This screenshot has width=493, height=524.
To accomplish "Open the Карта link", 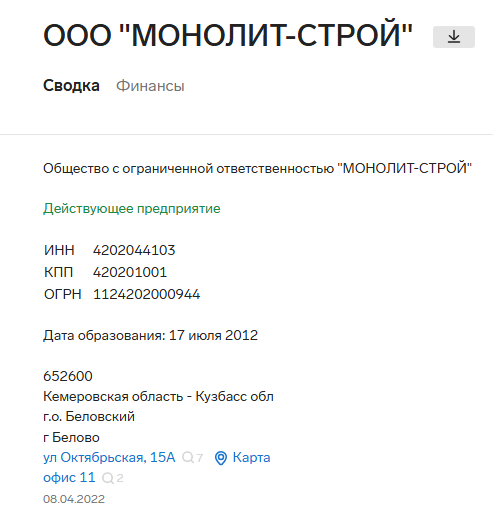I will pos(251,457).
